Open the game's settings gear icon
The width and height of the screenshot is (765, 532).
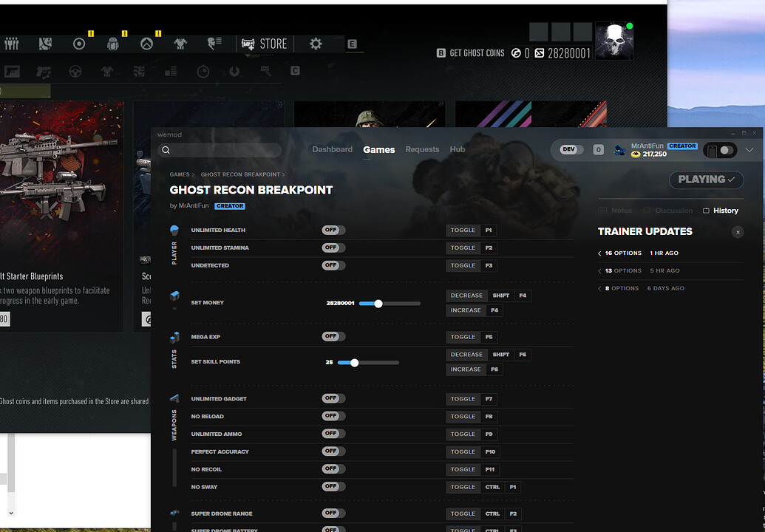(316, 44)
